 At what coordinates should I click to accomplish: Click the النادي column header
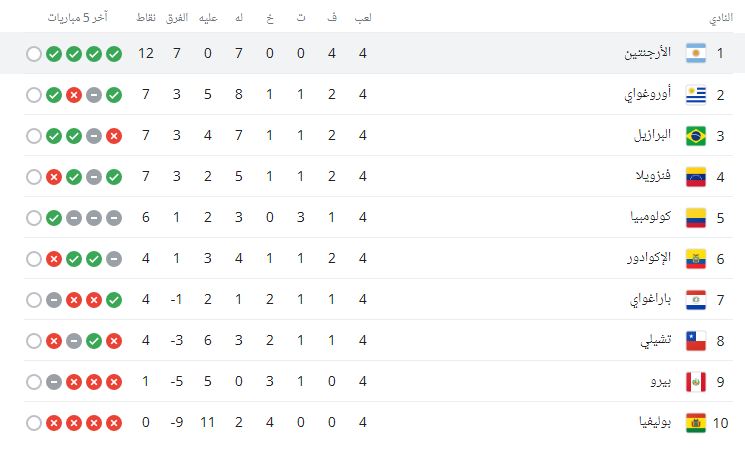click(720, 19)
